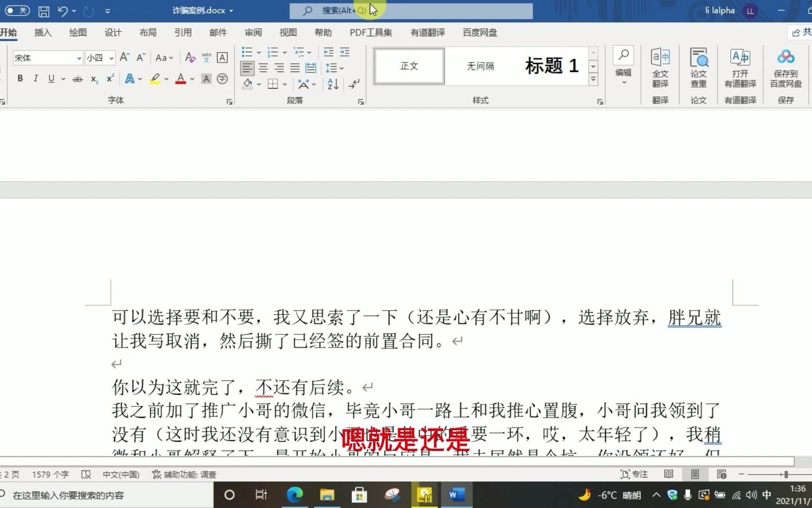Image resolution: width=812 pixels, height=508 pixels.
Task: Align text right
Action: tap(279, 68)
